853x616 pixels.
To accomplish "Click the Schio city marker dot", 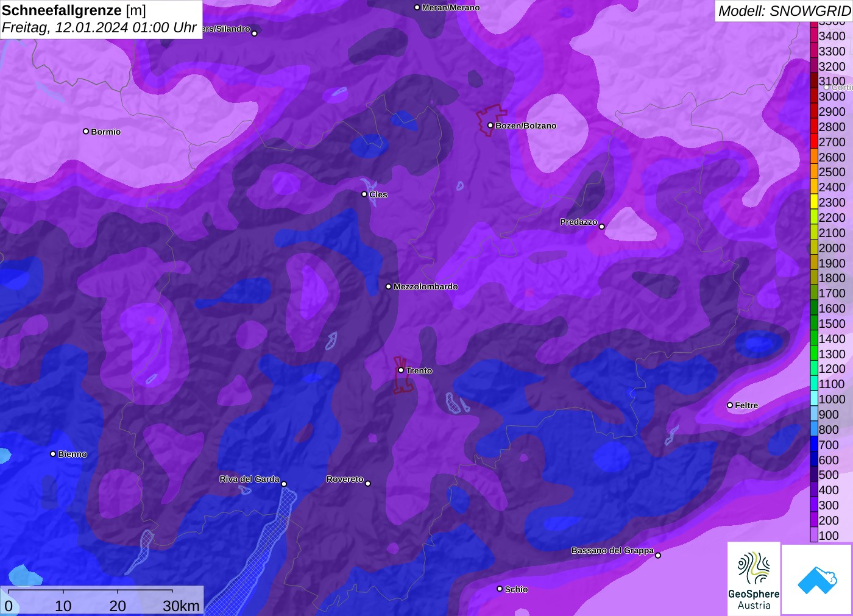I will [500, 589].
